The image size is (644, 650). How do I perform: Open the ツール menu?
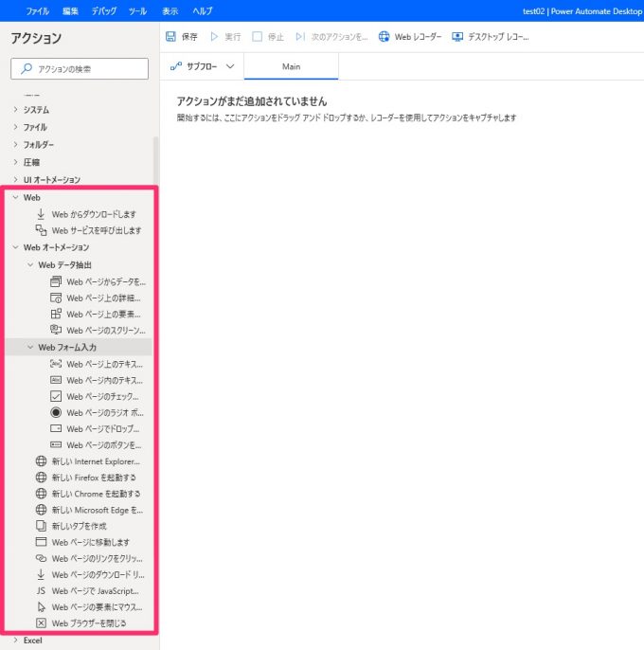(137, 11)
